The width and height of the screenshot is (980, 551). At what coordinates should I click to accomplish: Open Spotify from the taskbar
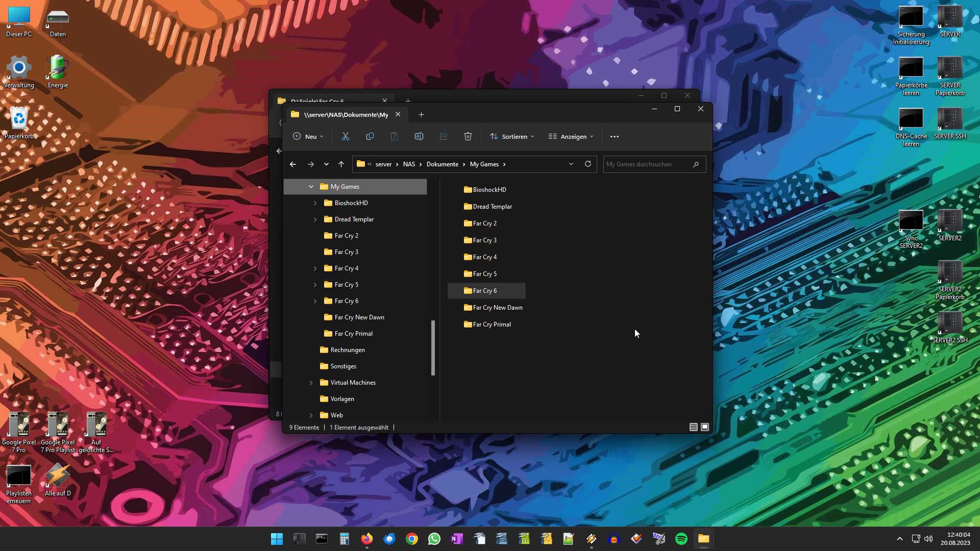tap(681, 539)
